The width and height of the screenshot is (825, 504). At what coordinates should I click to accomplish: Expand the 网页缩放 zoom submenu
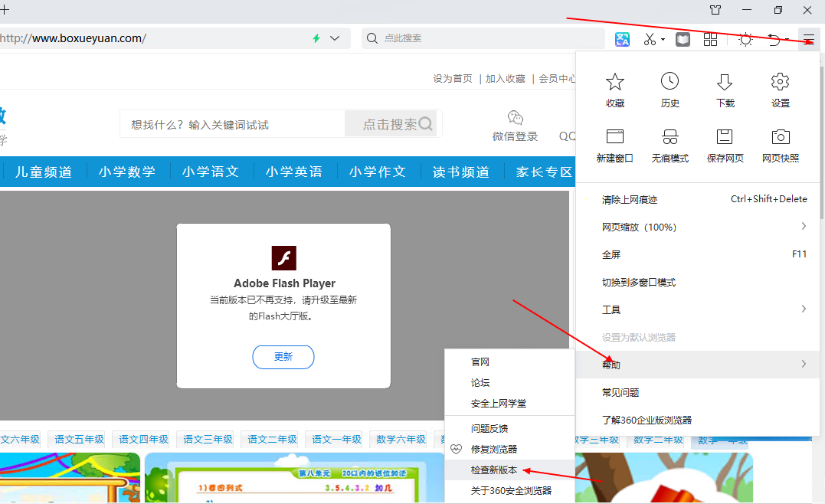pos(803,227)
